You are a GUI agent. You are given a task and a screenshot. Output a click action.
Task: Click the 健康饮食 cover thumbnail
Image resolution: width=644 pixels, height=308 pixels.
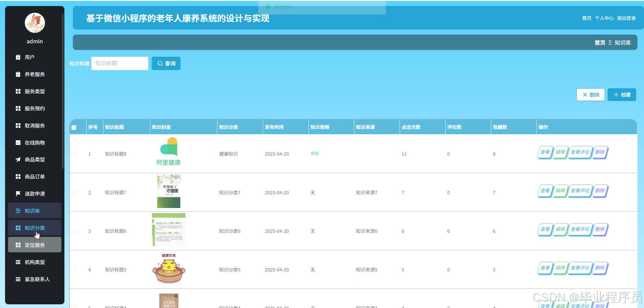point(169,268)
